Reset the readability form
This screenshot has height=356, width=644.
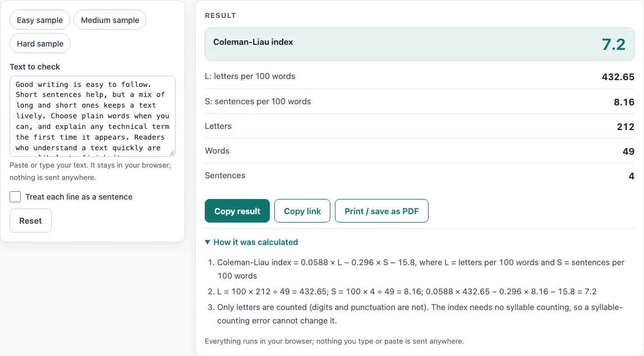pos(30,220)
